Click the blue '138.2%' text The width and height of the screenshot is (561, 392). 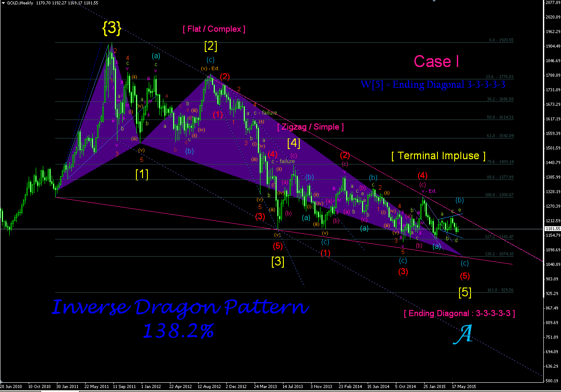[178, 330]
